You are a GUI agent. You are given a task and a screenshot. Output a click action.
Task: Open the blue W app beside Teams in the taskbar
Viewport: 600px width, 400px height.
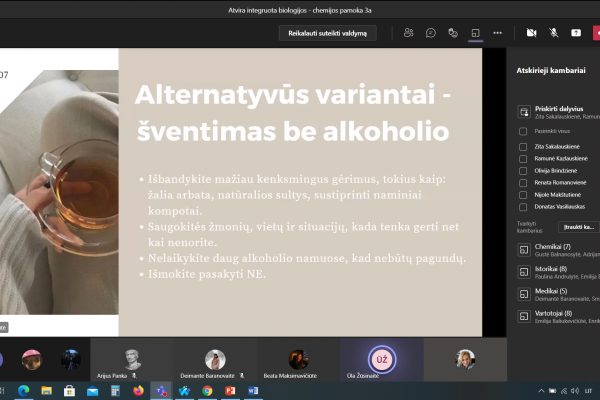click(184, 391)
